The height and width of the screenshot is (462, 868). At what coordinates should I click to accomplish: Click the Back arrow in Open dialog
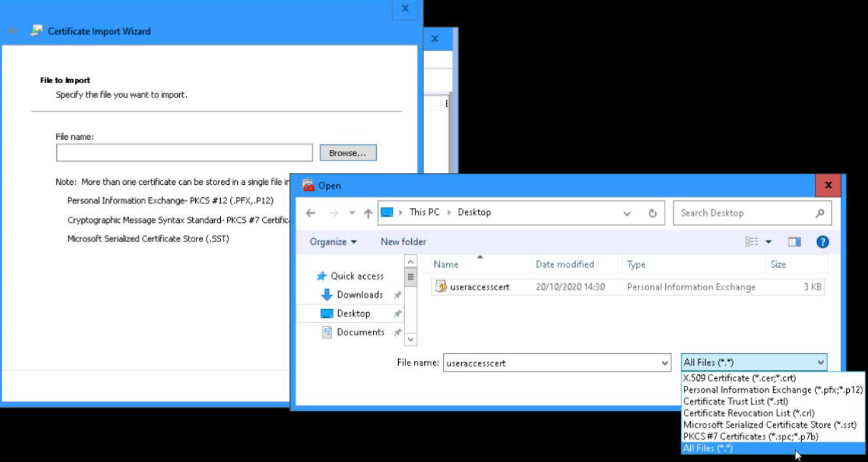(x=311, y=213)
